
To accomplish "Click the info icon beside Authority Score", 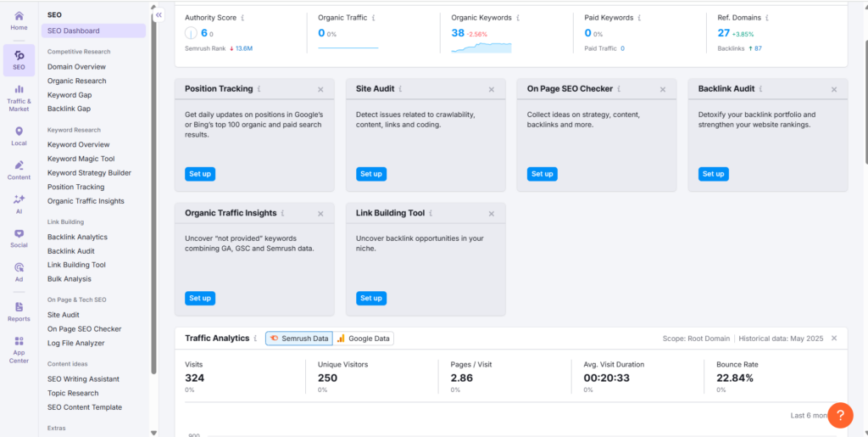I will (x=243, y=18).
